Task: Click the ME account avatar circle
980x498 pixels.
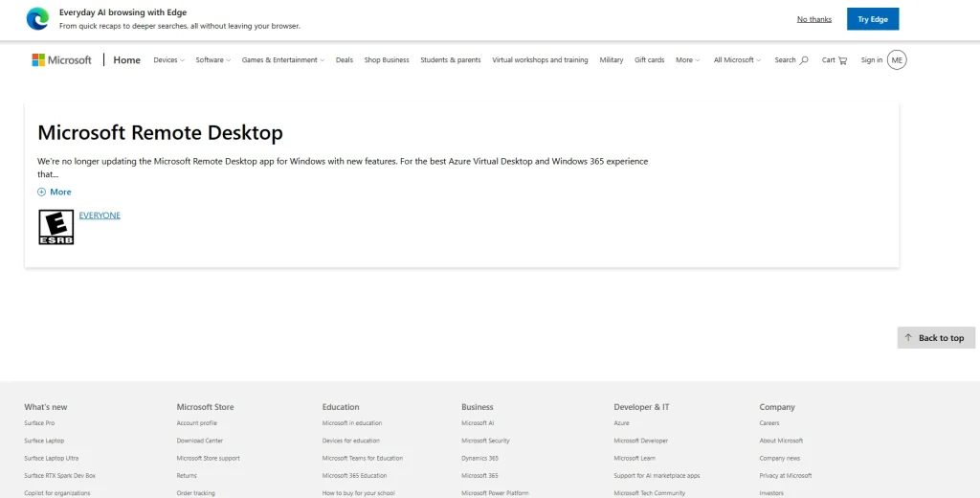Action: [x=897, y=60]
